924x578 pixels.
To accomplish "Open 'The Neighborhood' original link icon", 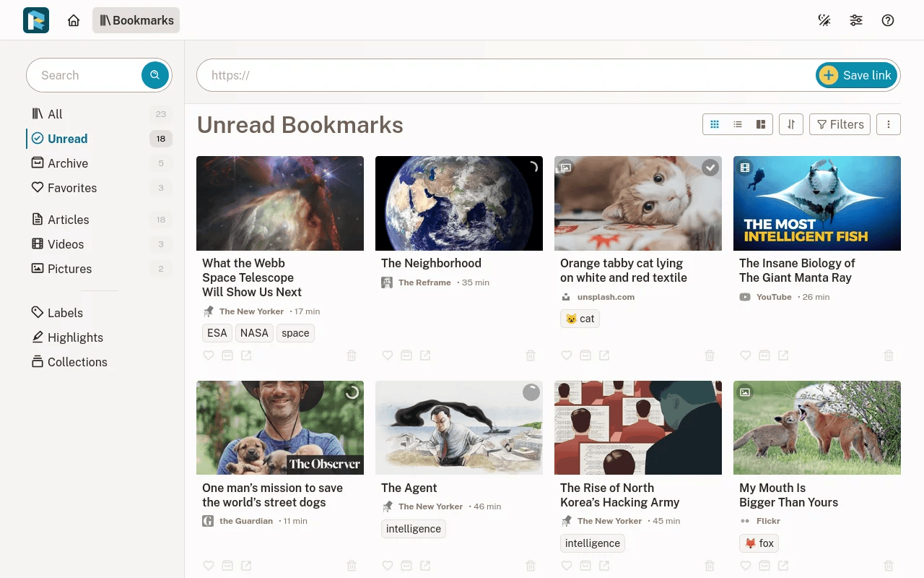I will 425,355.
